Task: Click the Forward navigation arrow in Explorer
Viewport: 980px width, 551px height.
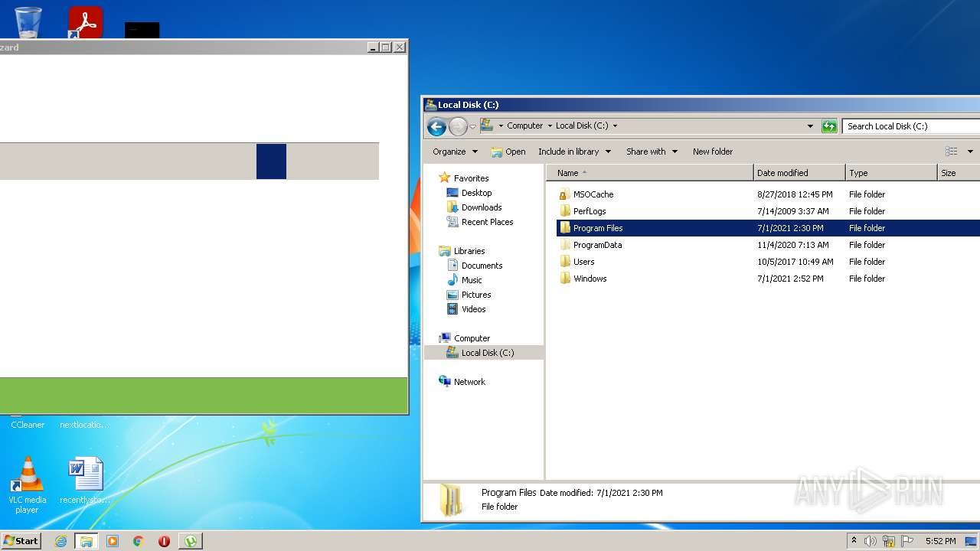Action: [x=458, y=126]
